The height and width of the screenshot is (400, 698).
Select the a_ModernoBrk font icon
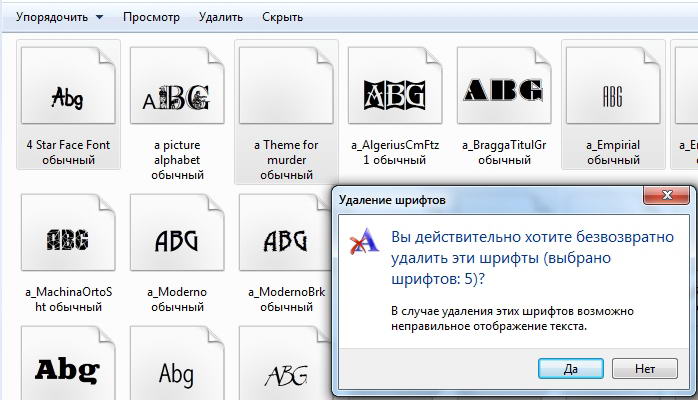285,232
